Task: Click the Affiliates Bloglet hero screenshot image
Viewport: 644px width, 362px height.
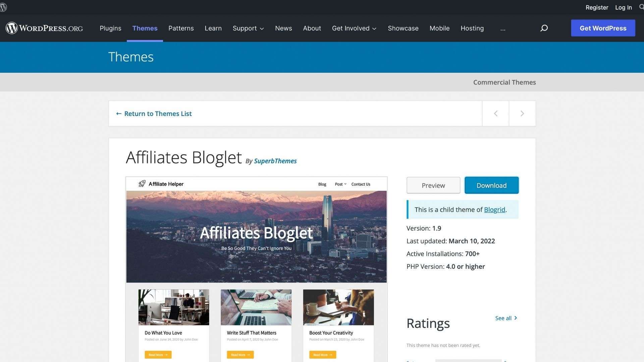Action: tap(256, 237)
